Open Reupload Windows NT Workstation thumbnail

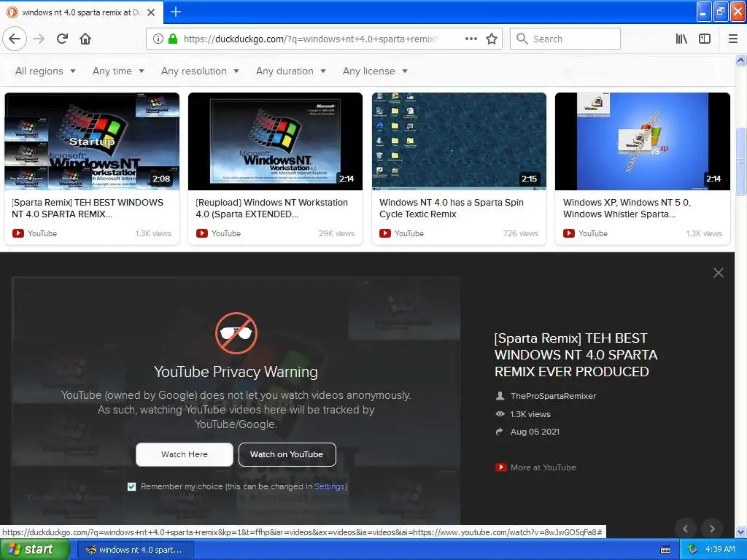click(275, 141)
